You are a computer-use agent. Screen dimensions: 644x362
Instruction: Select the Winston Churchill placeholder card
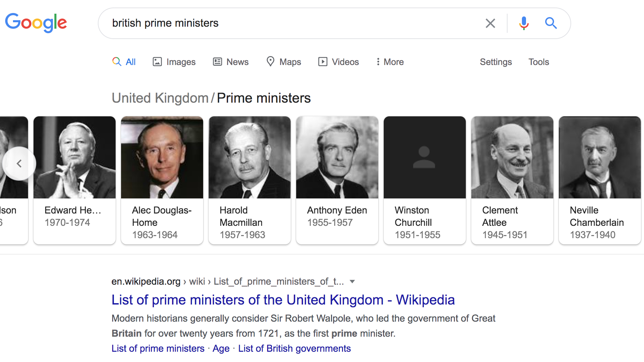point(424,180)
